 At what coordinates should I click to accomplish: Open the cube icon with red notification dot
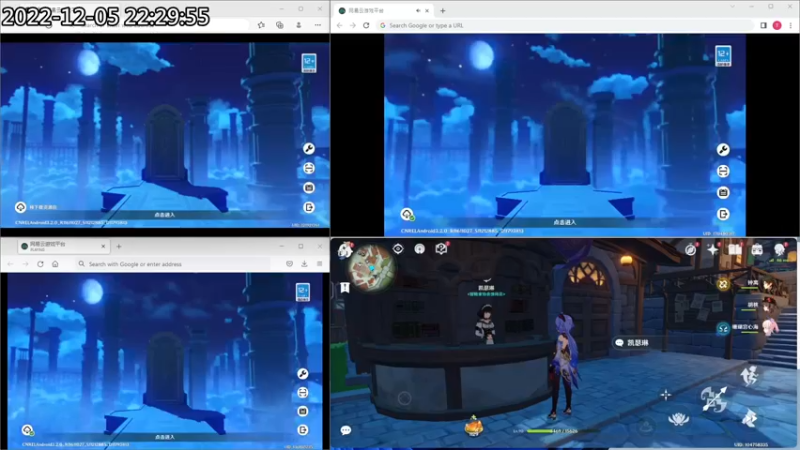[x=441, y=248]
